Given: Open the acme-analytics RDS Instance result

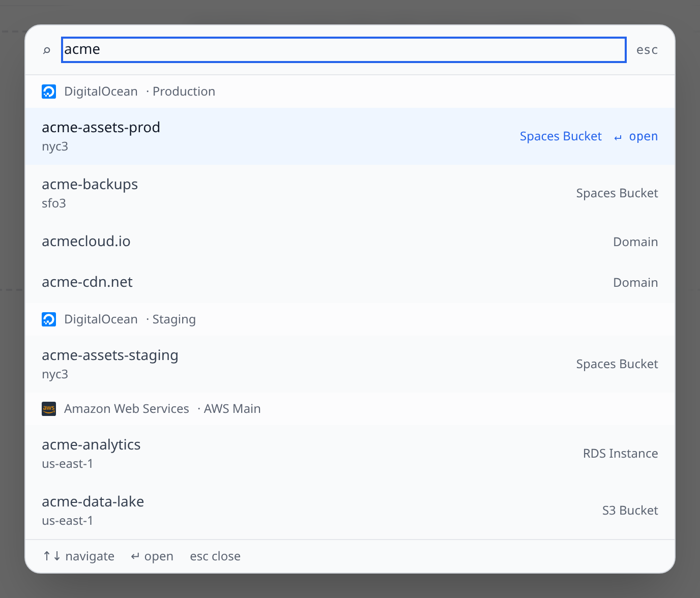Looking at the screenshot, I should point(350,454).
